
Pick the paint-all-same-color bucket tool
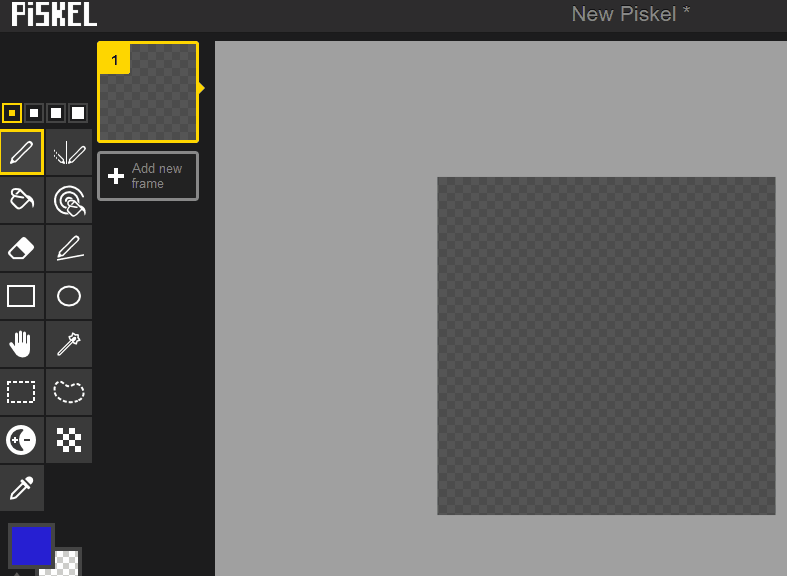click(69, 200)
